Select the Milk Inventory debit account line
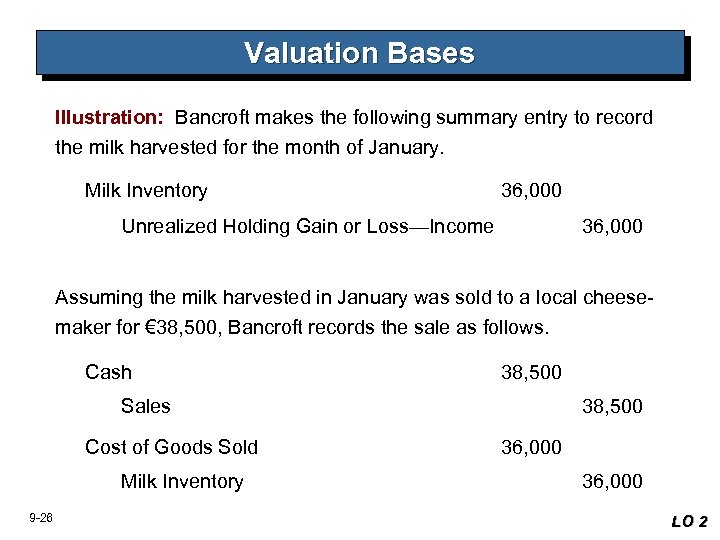Image resolution: width=720 pixels, height=540 pixels. 146,191
